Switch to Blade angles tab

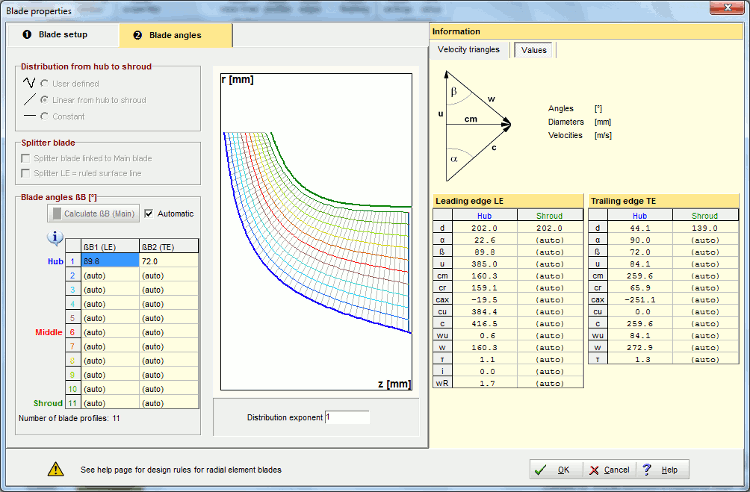tap(176, 35)
